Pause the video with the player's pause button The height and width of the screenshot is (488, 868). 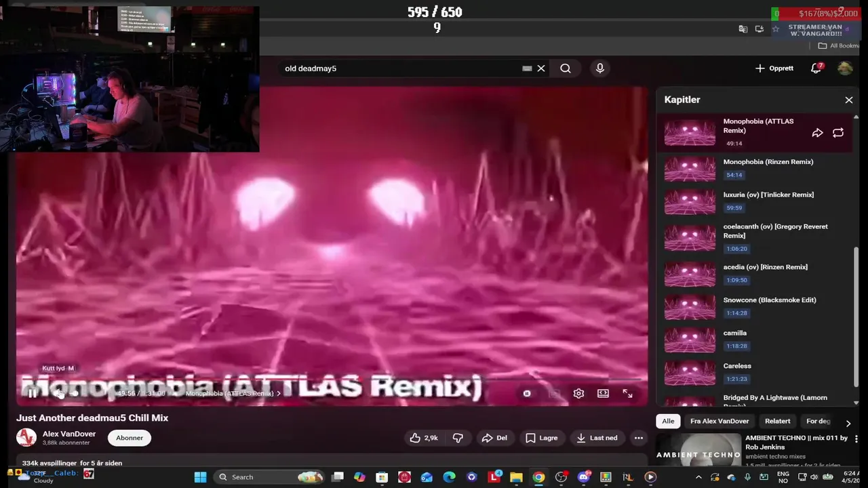point(32,393)
